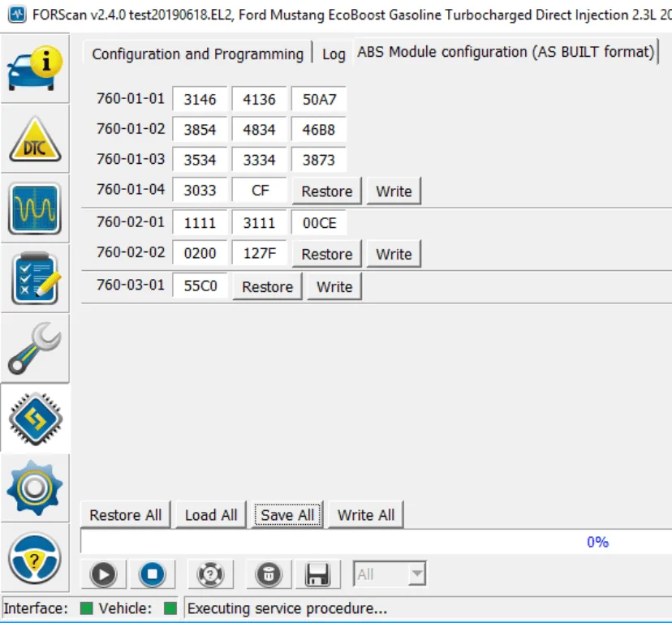
Task: Edit field 3146 in row 760-01-01
Action: pos(200,100)
